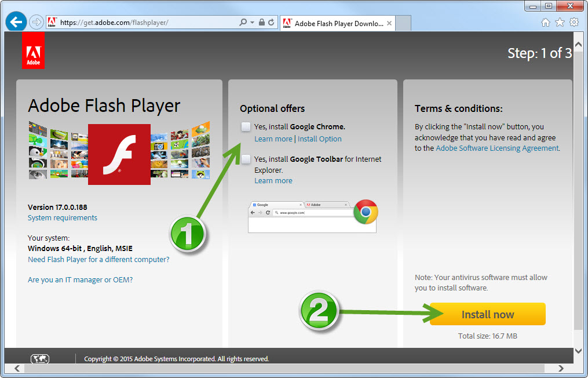Click the Step: 1 of 3 text
The image size is (588, 378).
pos(539,53)
